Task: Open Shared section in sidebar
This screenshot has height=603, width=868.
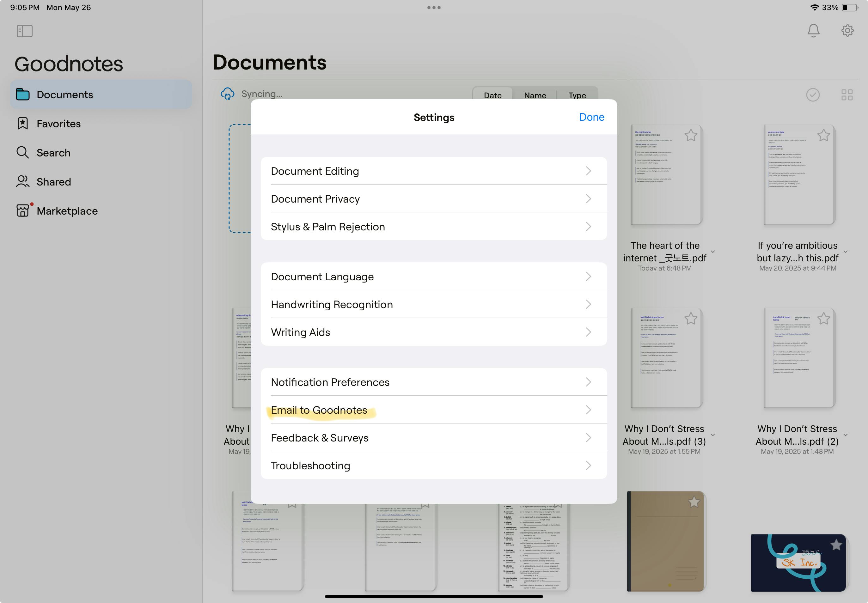Action: click(x=54, y=182)
